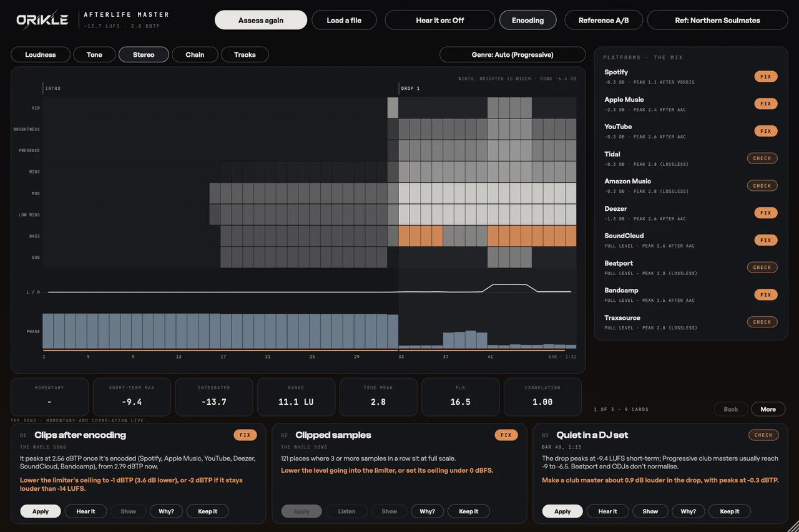The height and width of the screenshot is (532, 799).
Task: Click the PLR 16.5 tile
Action: click(461, 397)
